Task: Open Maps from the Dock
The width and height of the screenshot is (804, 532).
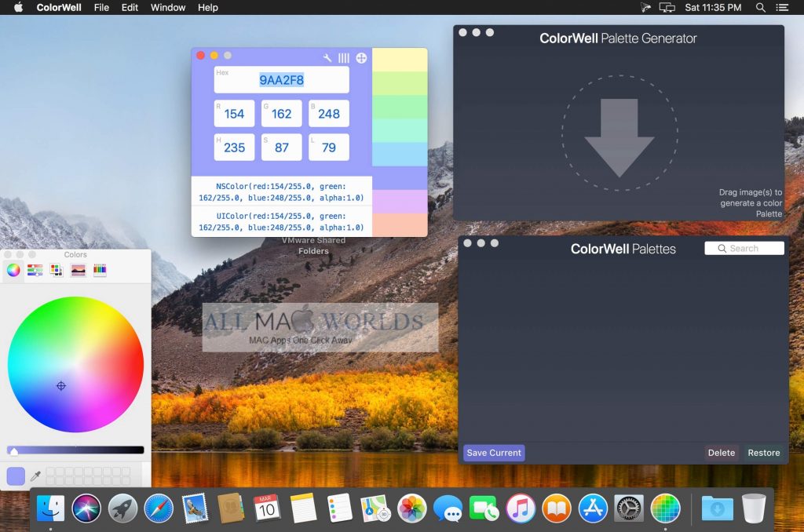Action: [x=375, y=508]
